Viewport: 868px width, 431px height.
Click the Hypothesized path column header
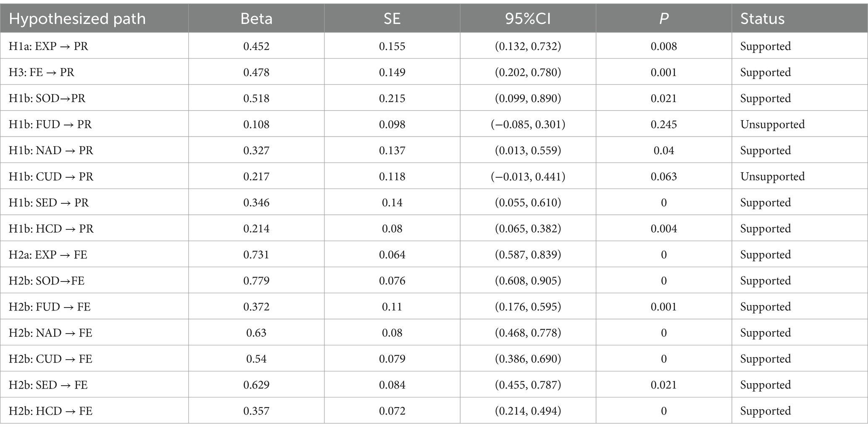point(77,19)
